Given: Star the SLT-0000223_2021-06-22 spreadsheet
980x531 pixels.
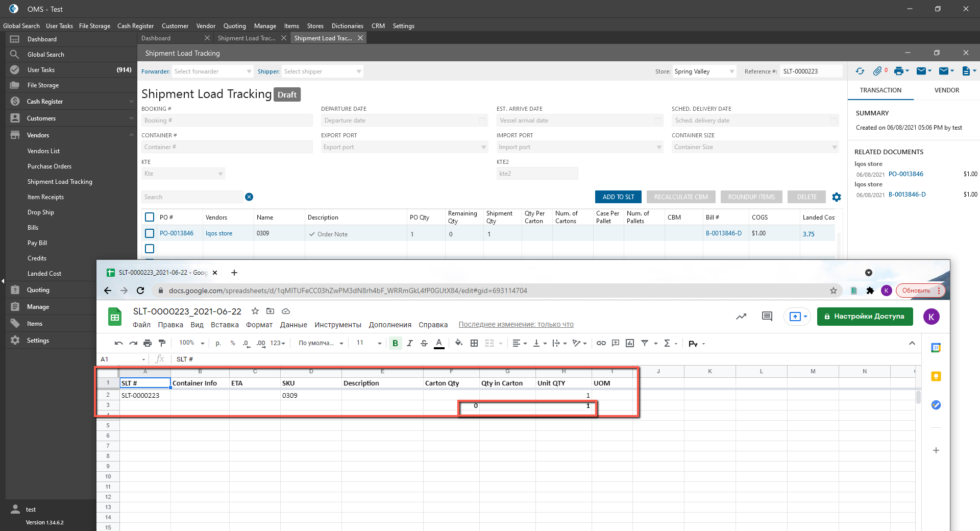Looking at the screenshot, I should tap(255, 311).
